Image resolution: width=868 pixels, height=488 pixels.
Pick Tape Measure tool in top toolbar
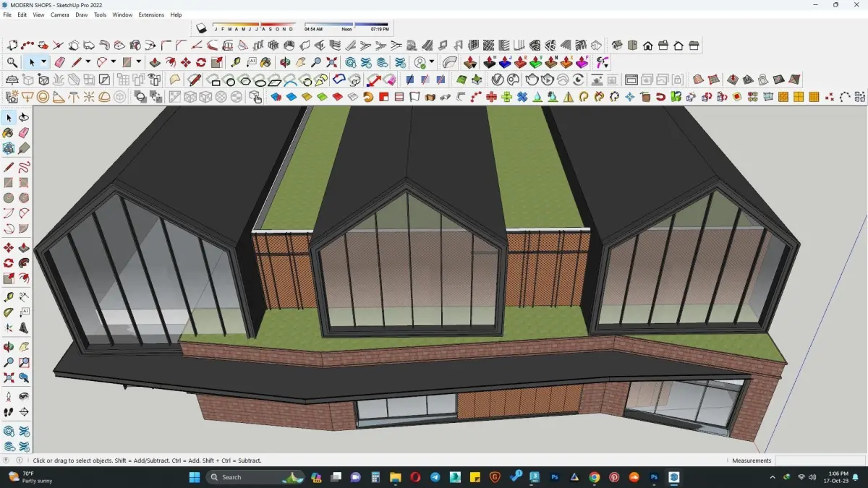tap(236, 63)
